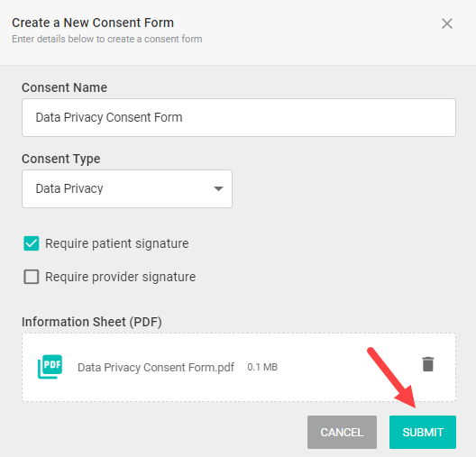
Task: Click the subtitle "Enter details below" text
Action: tap(107, 39)
